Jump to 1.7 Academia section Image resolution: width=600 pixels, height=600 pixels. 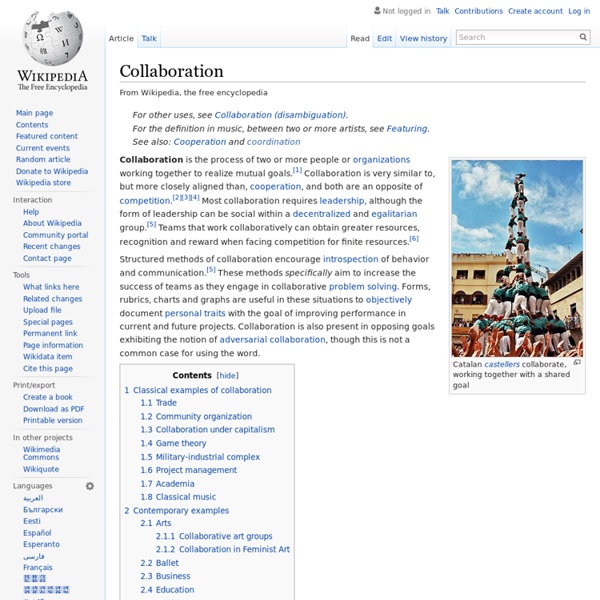click(167, 484)
